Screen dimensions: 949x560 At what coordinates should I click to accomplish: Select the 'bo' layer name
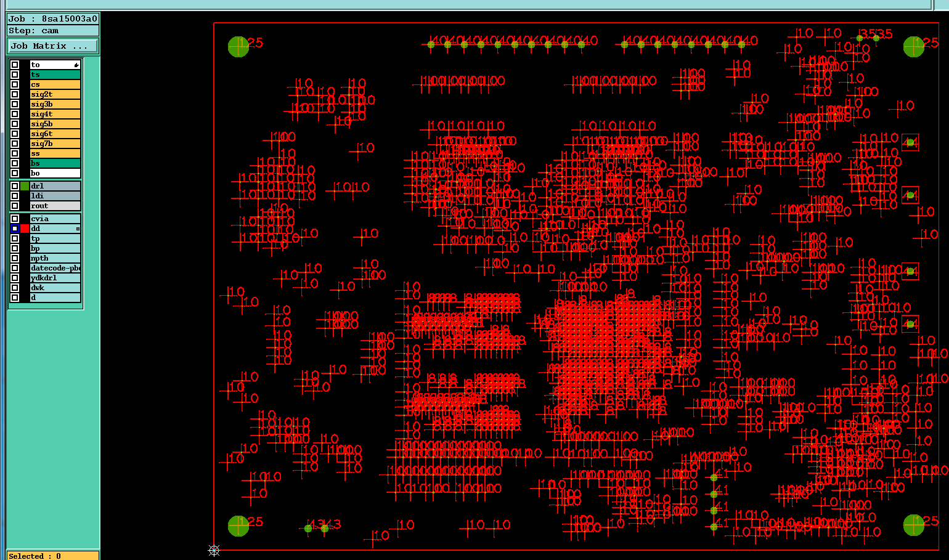(55, 173)
